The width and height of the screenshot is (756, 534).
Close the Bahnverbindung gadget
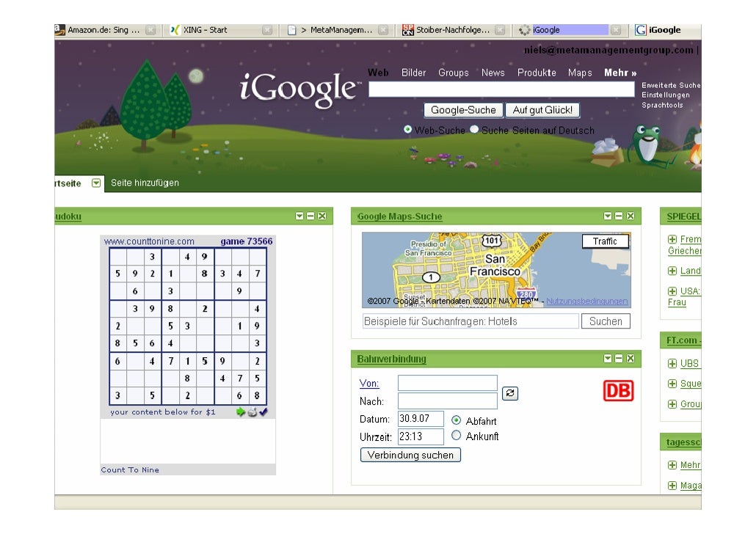click(x=630, y=358)
